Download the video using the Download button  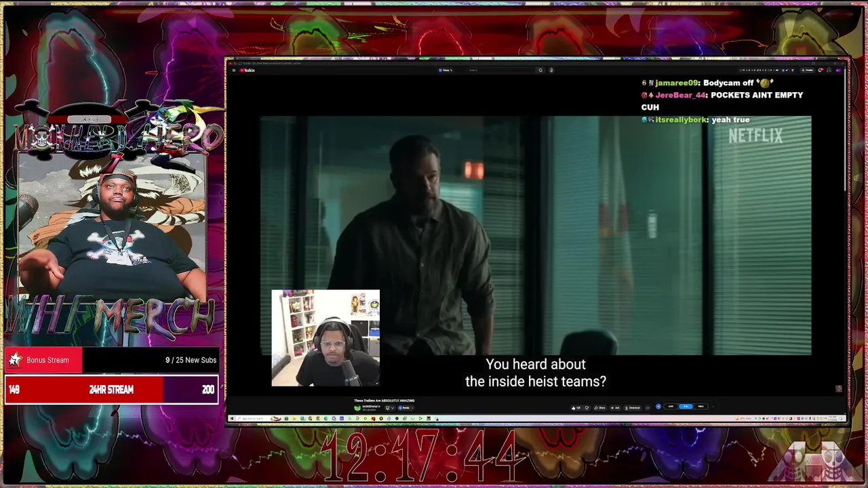click(632, 408)
